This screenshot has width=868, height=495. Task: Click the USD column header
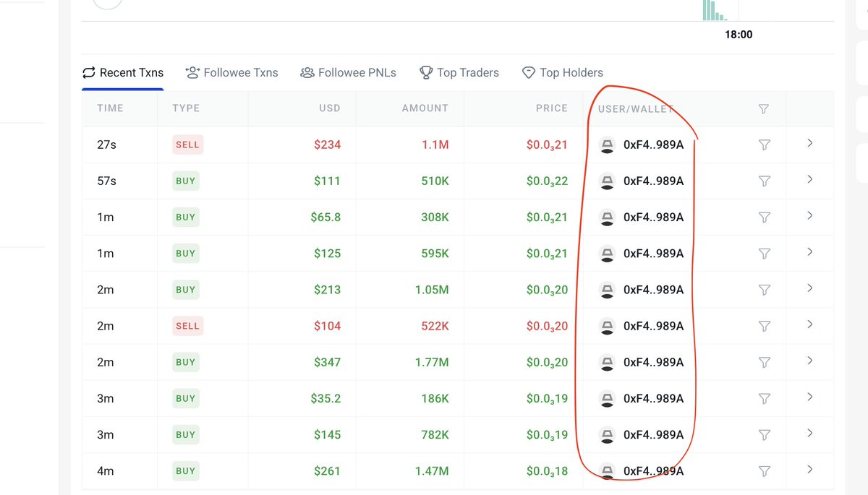(x=329, y=108)
